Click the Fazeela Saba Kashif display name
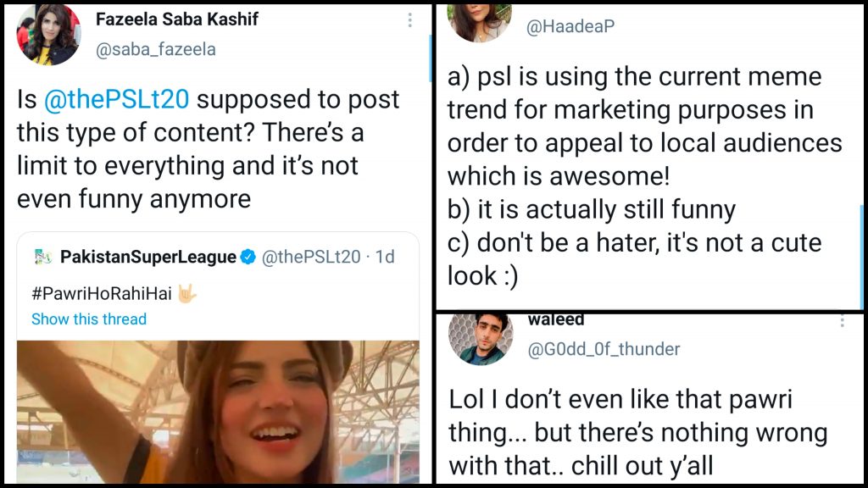The image size is (868, 488). coord(177,19)
